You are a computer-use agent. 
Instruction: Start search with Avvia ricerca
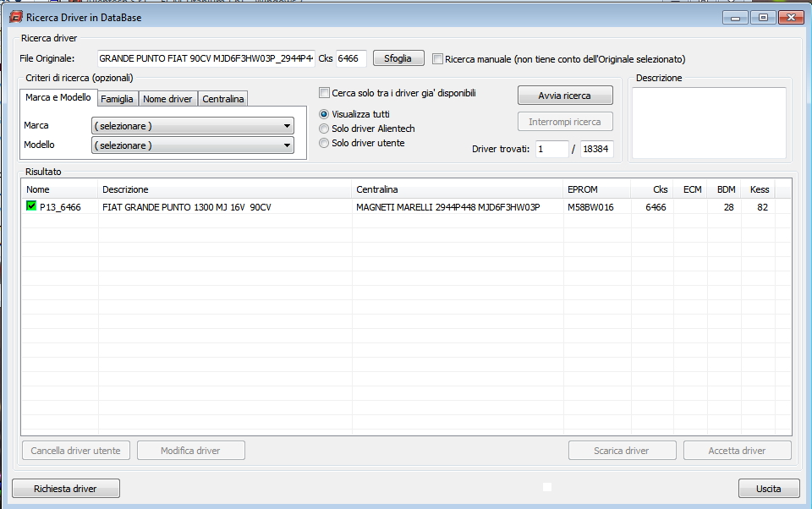pos(565,96)
